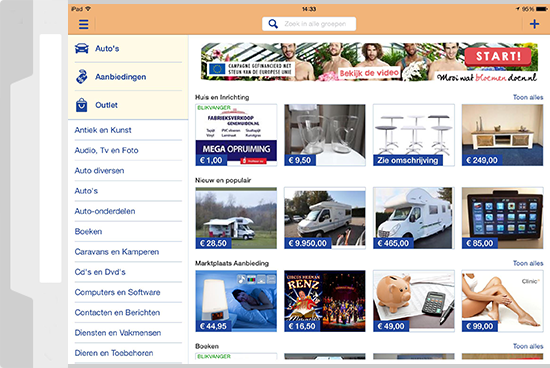Image resolution: width=550 pixels, height=368 pixels.
Task: Show all Boeken listings
Action: coord(528,346)
